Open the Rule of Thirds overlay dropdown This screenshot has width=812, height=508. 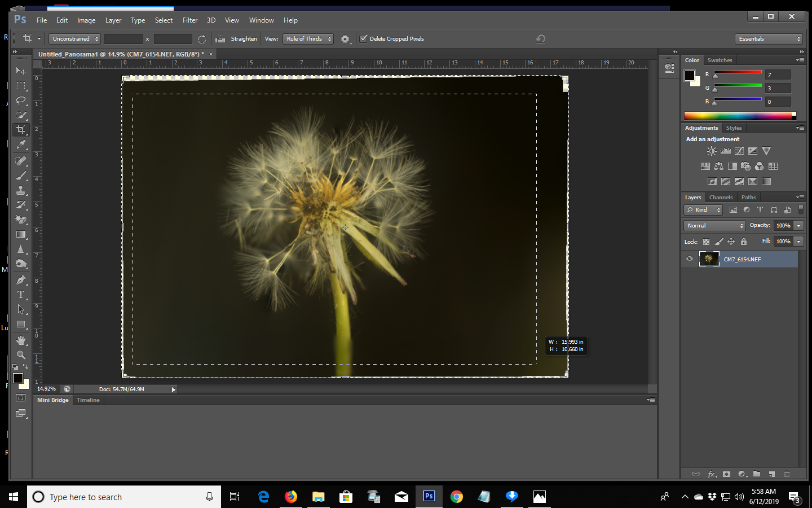pos(308,39)
